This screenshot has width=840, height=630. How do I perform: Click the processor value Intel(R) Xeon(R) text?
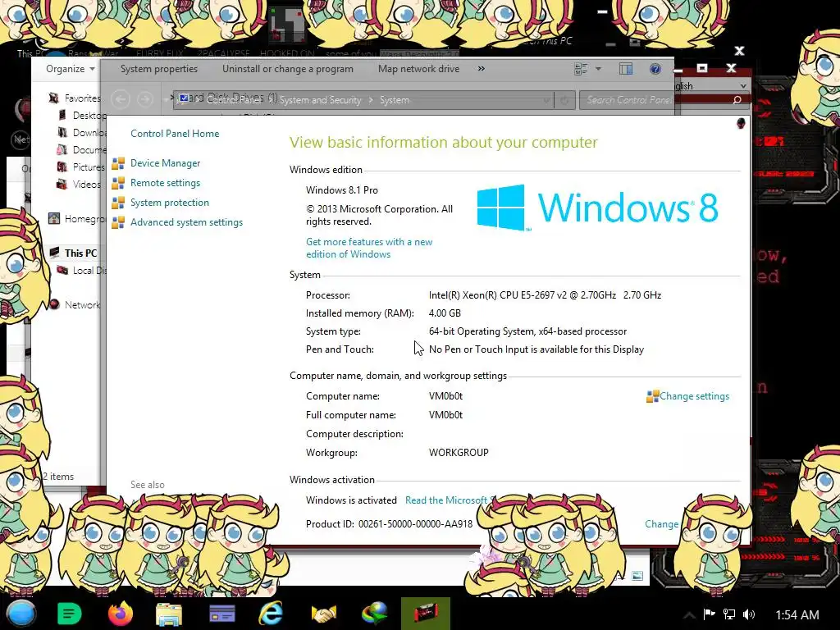tap(545, 295)
